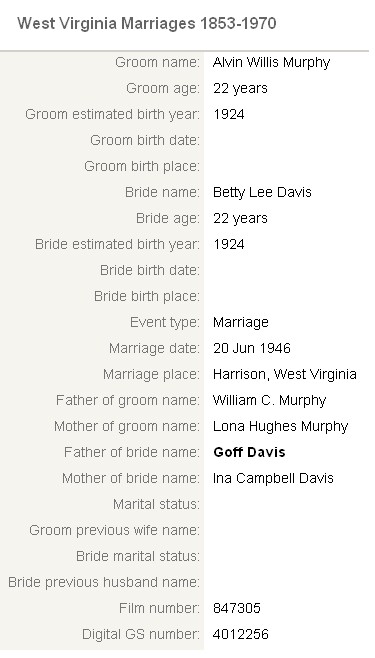Image resolution: width=375 pixels, height=658 pixels.
Task: Click the West Virginia Marriages 1853-1970 title
Action: pyautogui.click(x=146, y=24)
